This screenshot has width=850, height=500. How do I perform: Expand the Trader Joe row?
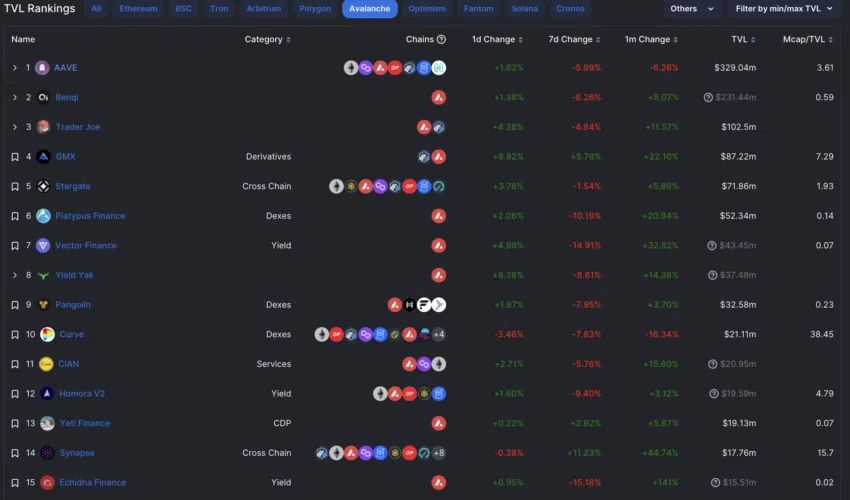tap(15, 127)
